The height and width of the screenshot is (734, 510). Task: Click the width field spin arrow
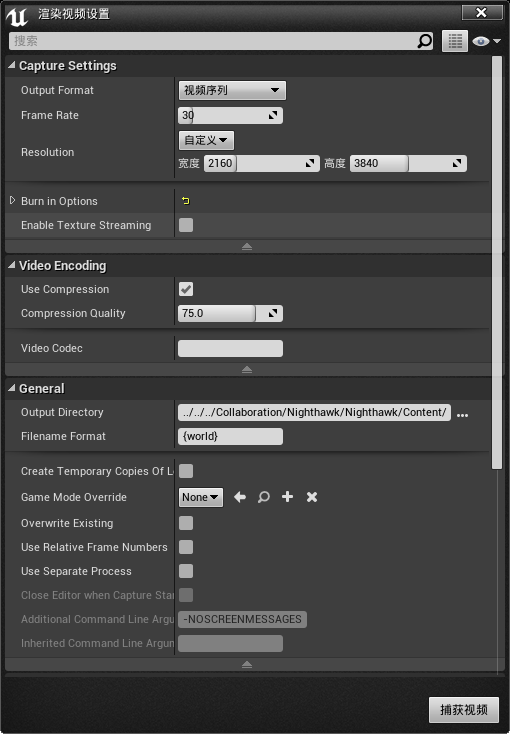click(x=310, y=163)
